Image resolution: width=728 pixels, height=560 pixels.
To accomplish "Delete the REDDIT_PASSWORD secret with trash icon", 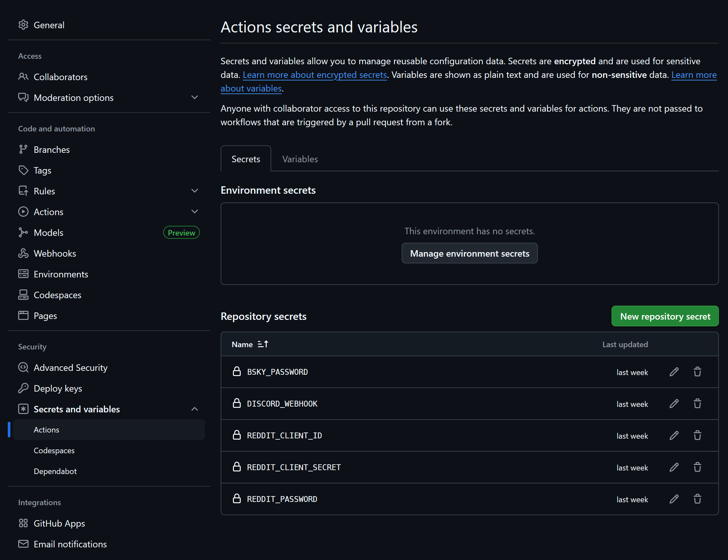I will [697, 499].
